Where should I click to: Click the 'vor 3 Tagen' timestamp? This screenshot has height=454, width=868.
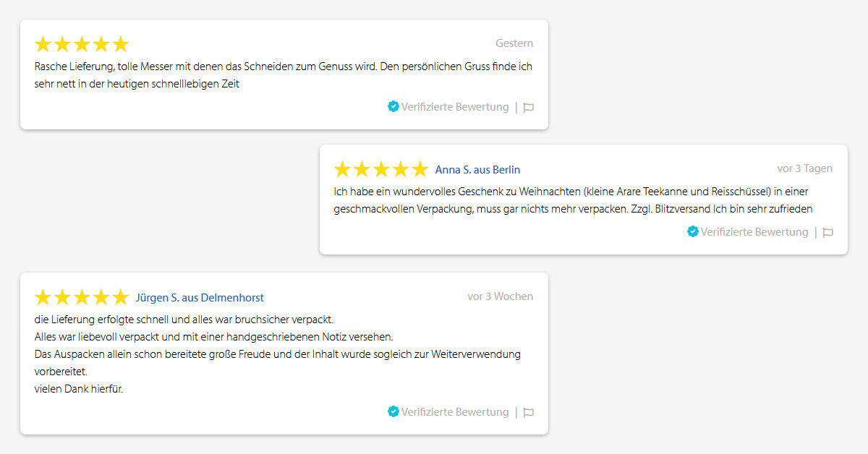(804, 168)
